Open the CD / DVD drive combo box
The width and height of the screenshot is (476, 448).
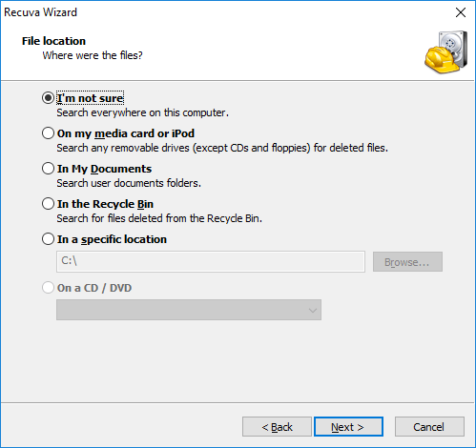[x=189, y=310]
